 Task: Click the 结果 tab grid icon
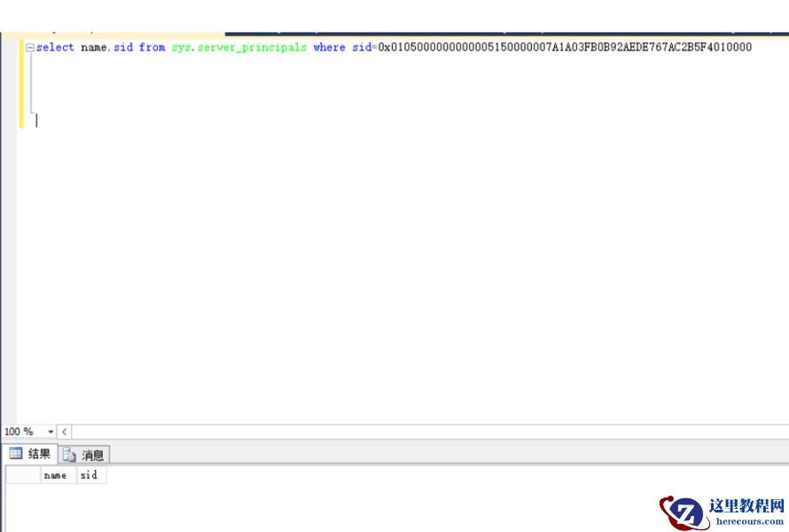[x=16, y=453]
